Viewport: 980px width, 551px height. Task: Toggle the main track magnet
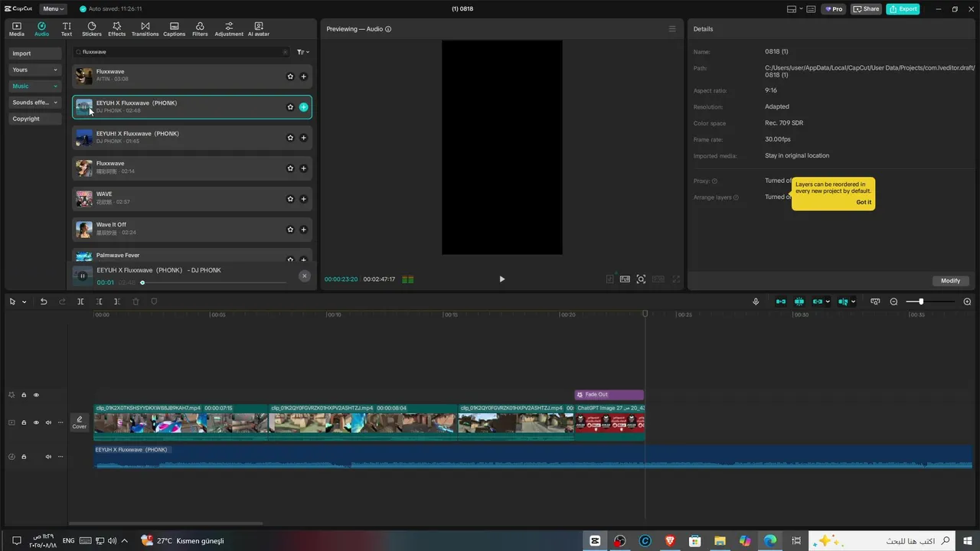[x=781, y=302]
